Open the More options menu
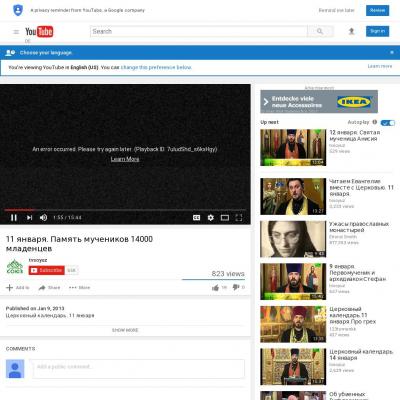This screenshot has height=400, width=400. point(79,287)
